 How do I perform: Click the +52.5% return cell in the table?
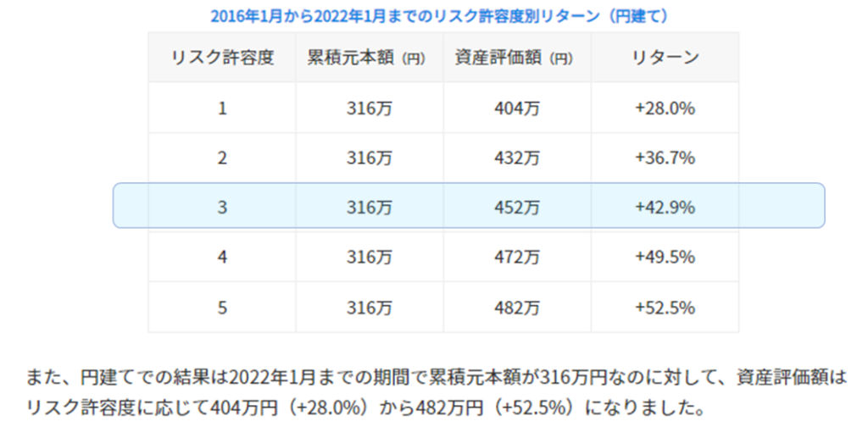(x=665, y=307)
